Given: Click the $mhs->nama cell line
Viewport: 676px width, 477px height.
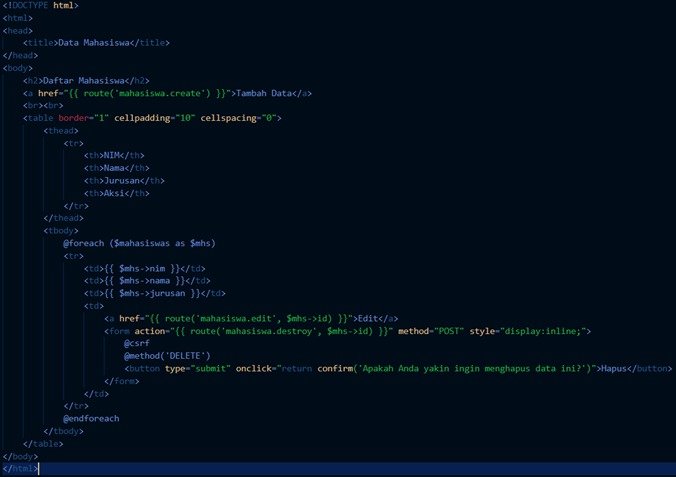Looking at the screenshot, I should coord(147,281).
